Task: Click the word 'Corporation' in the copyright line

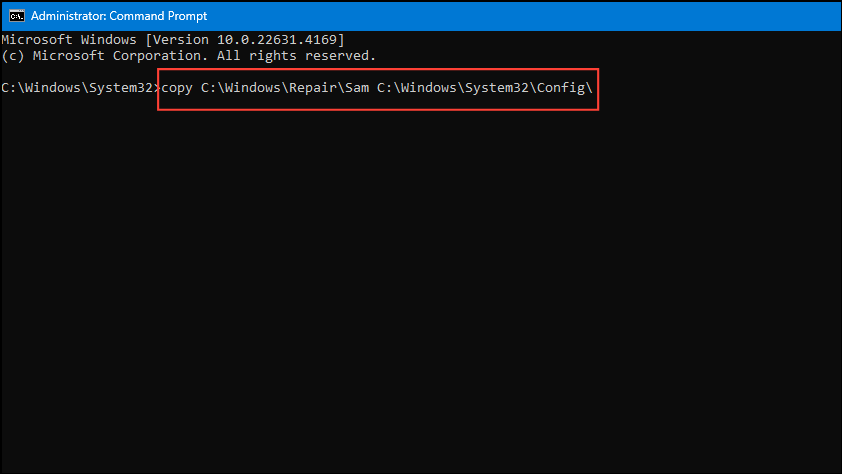Action: tap(157, 56)
